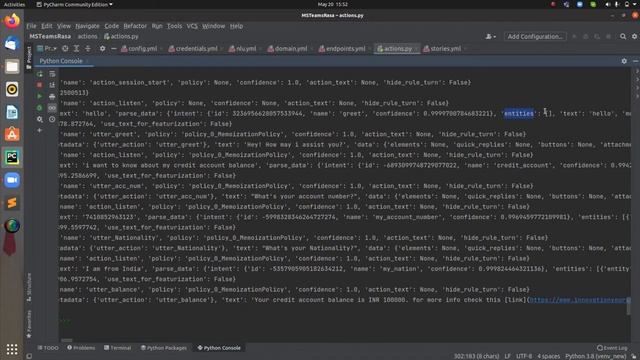Viewport: 640px width, 360px height.
Task: Open Python Console panel gear options
Action: pos(624,61)
